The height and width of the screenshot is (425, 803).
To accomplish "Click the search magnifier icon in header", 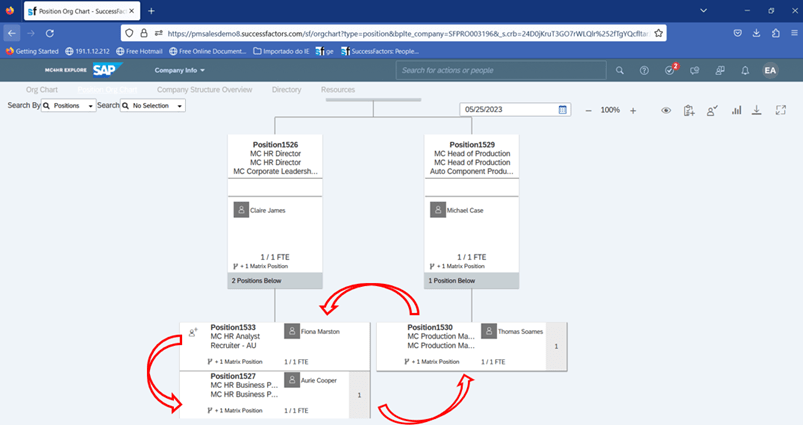I will pyautogui.click(x=620, y=71).
